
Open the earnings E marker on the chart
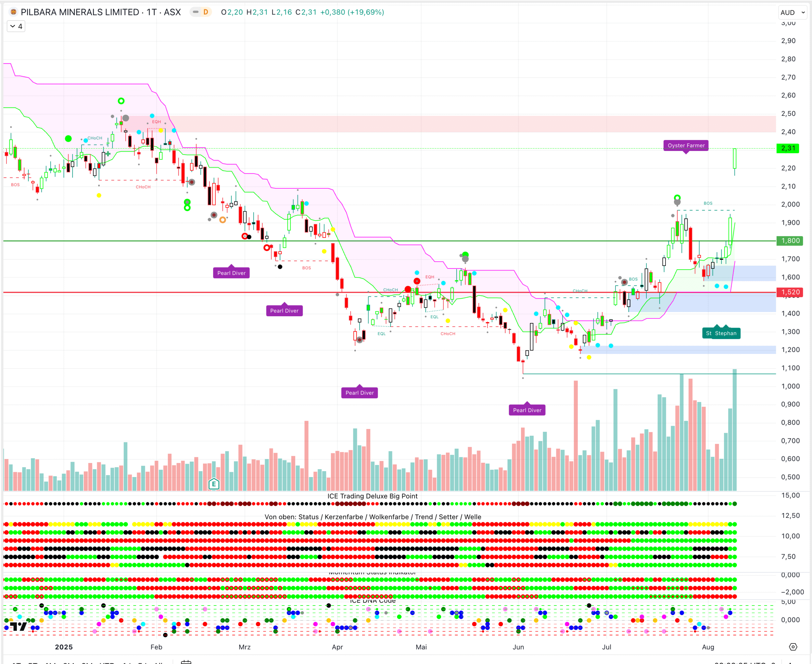point(214,484)
